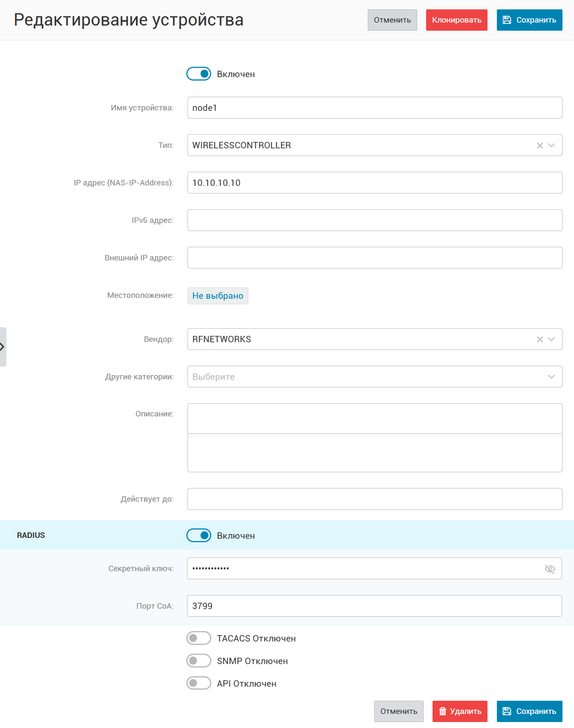Click the top Сохранить button with the floppy disk icon

pyautogui.click(x=529, y=20)
